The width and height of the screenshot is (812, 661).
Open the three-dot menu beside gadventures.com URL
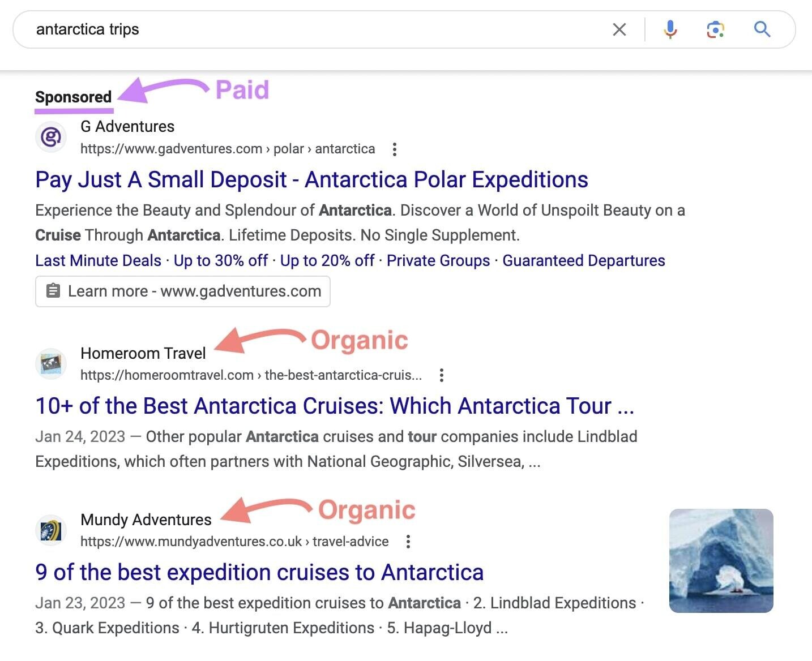coord(395,149)
